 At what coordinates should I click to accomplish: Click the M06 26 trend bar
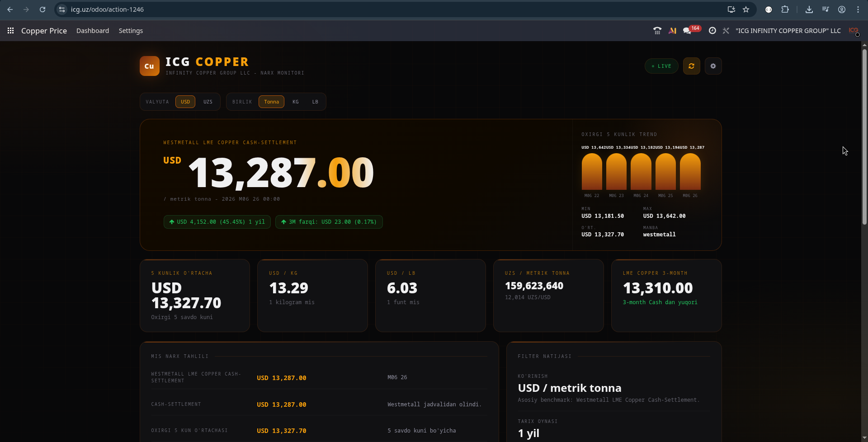pos(690,171)
